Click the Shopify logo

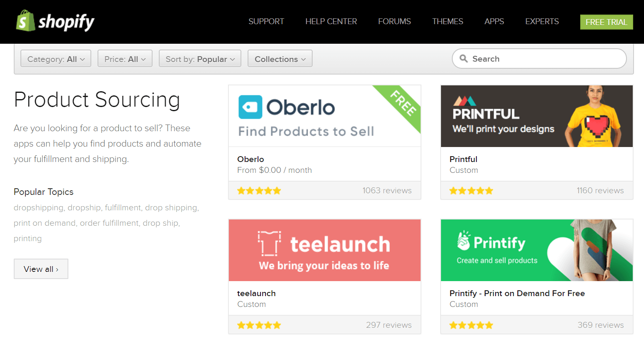55,21
